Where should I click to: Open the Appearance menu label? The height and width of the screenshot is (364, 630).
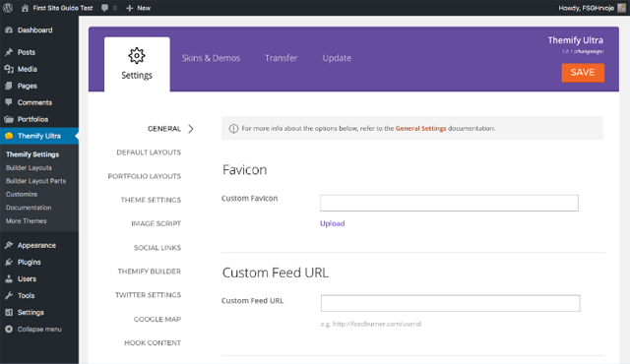36,245
